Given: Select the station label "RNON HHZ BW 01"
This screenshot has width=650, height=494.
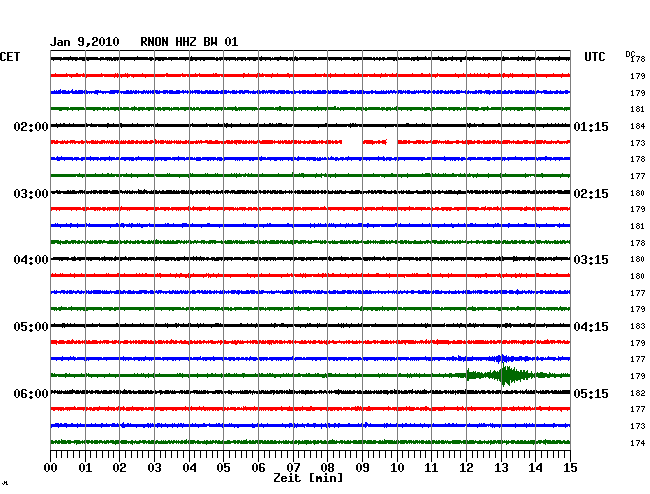Looking at the screenshot, I should (x=189, y=42).
